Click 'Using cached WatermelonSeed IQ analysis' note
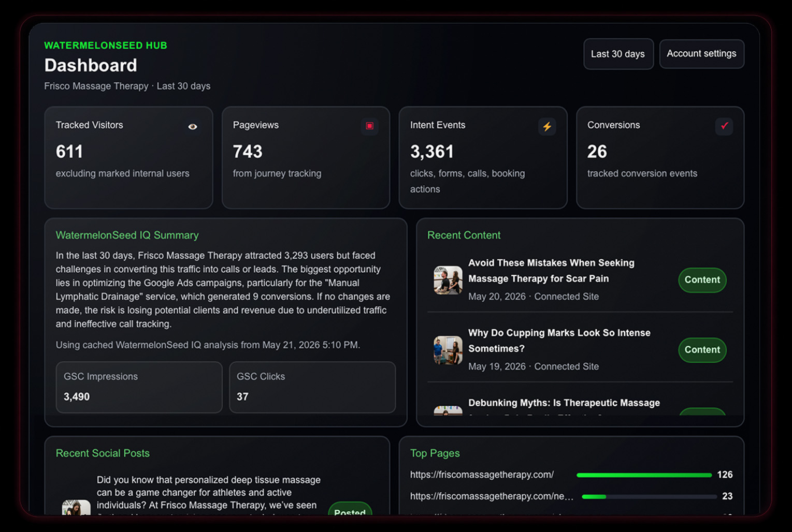 click(x=208, y=345)
